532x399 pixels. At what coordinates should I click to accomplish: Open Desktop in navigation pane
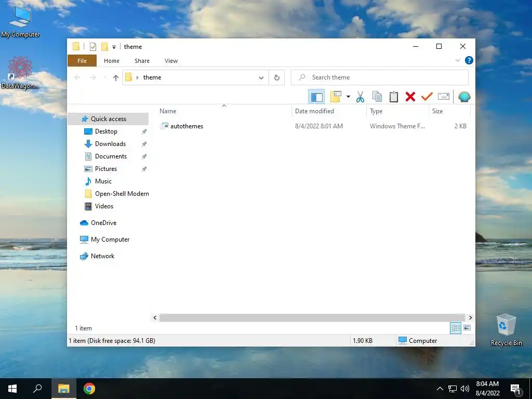(106, 131)
